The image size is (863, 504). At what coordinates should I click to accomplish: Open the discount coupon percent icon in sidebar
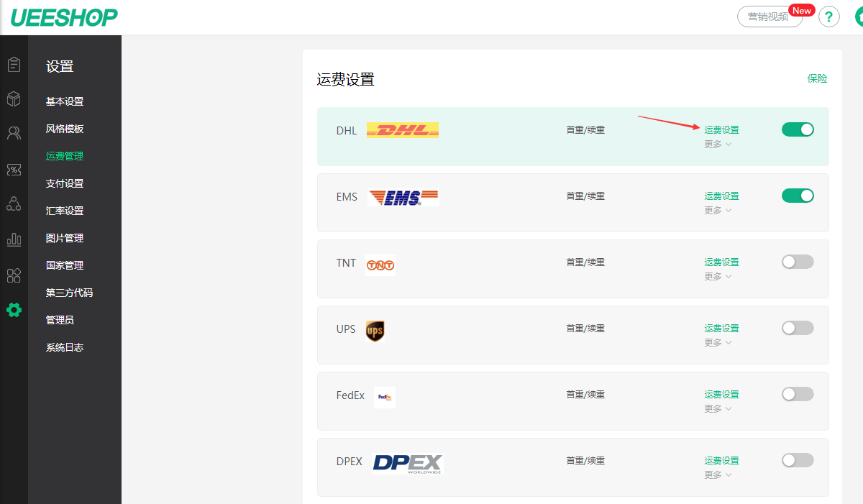click(x=14, y=170)
